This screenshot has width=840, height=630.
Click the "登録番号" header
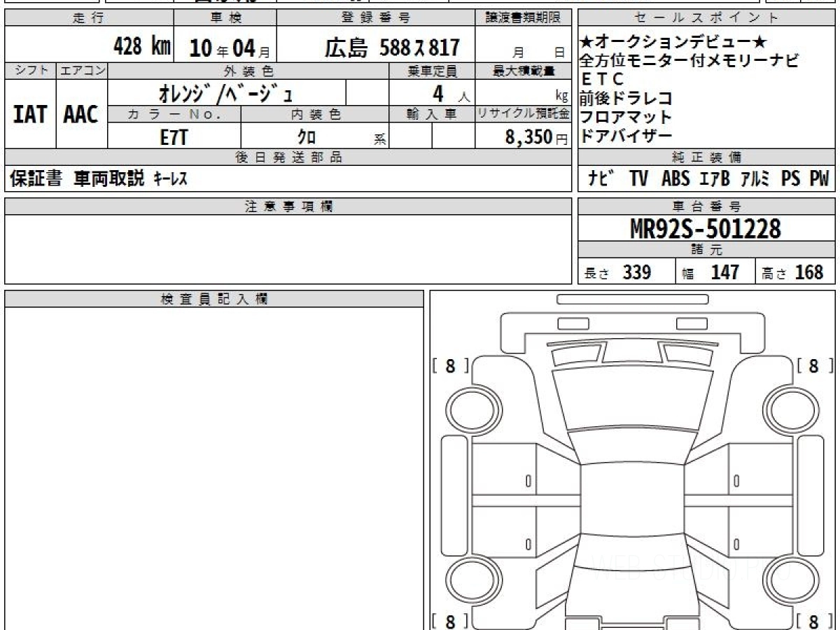(376, 18)
